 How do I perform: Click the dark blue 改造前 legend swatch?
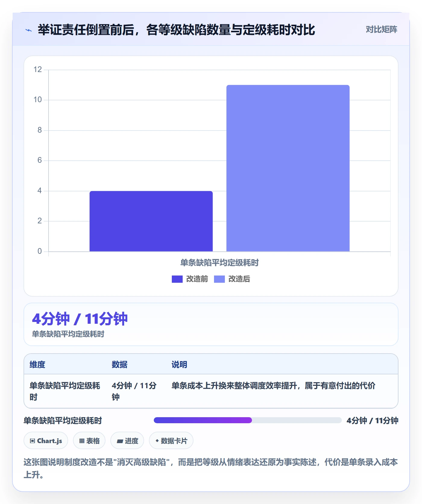click(177, 279)
